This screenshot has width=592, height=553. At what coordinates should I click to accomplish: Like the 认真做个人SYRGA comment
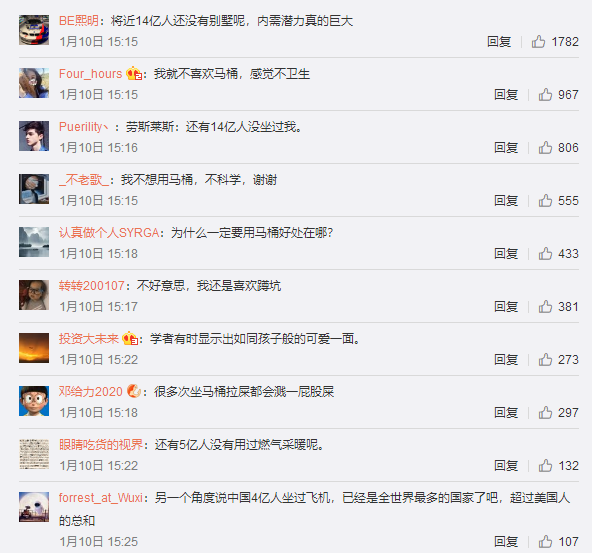(545, 254)
